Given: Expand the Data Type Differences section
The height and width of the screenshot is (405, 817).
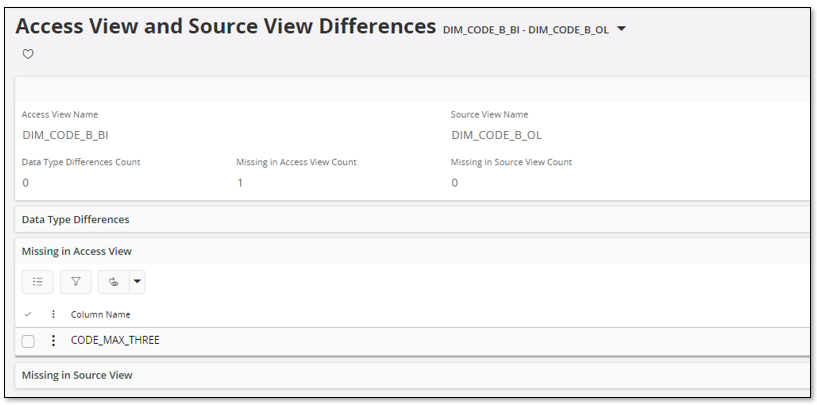Looking at the screenshot, I should 76,219.
